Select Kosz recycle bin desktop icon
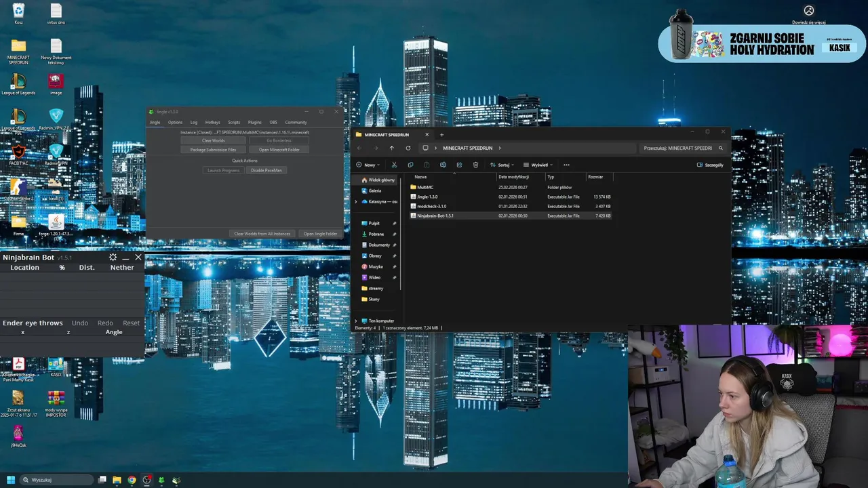Viewport: 868px width, 488px height. tap(18, 14)
